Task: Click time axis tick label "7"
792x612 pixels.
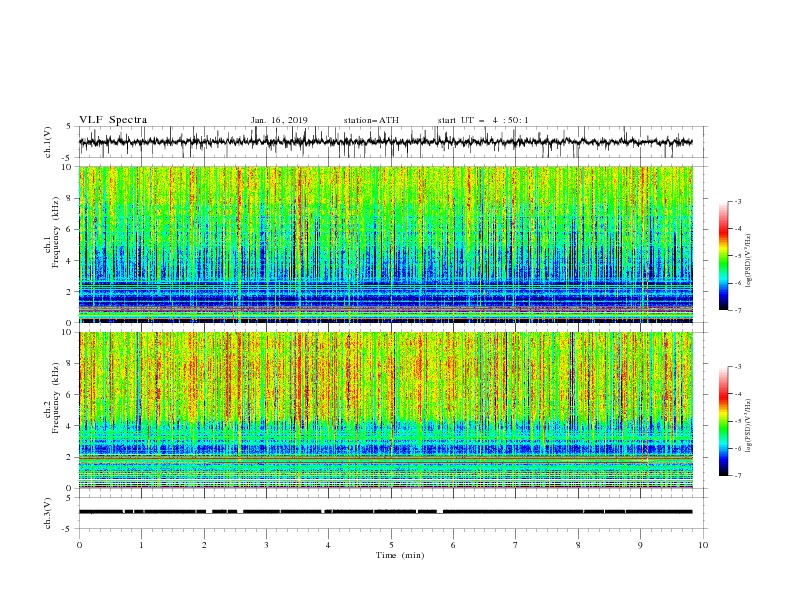Action: (516, 545)
